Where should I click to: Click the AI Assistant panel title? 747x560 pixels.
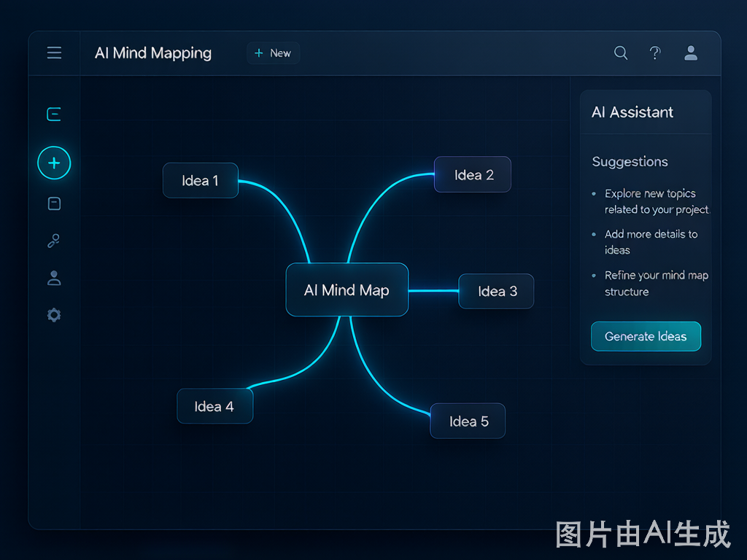point(632,112)
